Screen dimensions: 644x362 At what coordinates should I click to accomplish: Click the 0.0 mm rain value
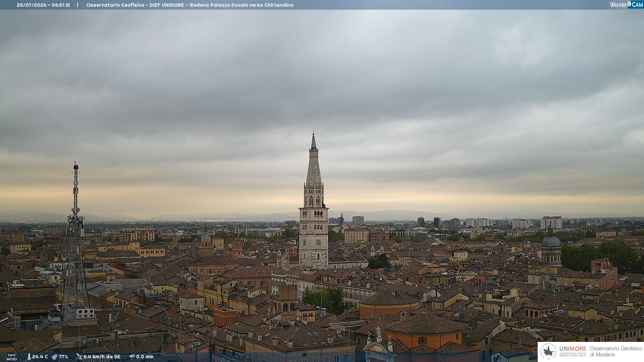pyautogui.click(x=145, y=357)
